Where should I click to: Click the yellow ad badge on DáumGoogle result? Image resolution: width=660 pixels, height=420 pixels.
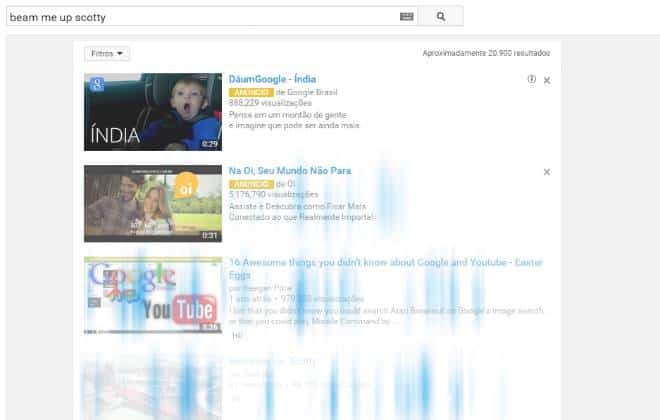tap(251, 92)
